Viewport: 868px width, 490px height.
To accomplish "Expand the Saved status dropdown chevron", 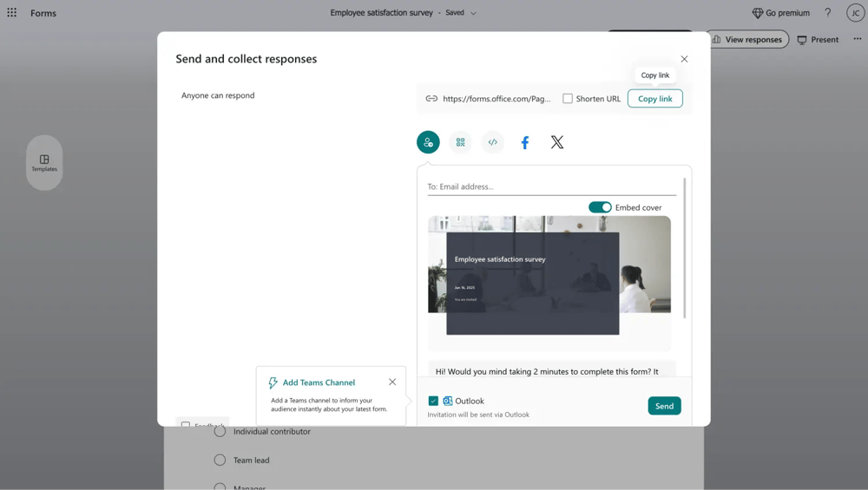I will 473,13.
